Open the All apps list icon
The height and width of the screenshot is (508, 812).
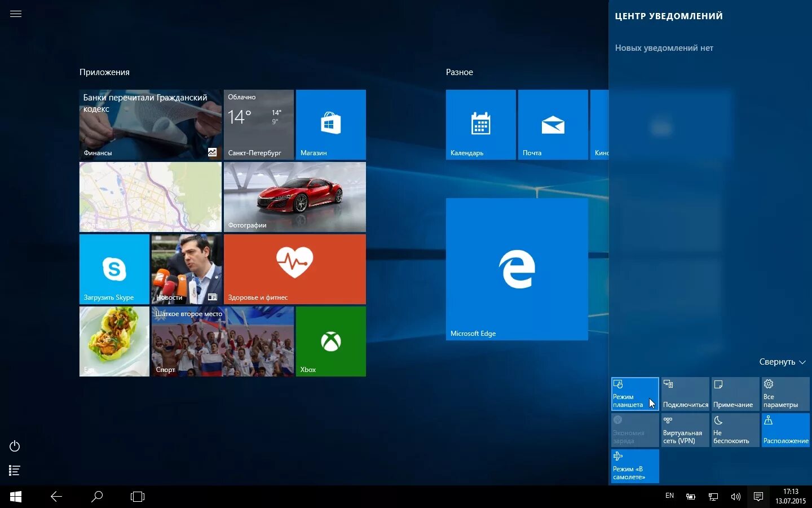coord(15,470)
